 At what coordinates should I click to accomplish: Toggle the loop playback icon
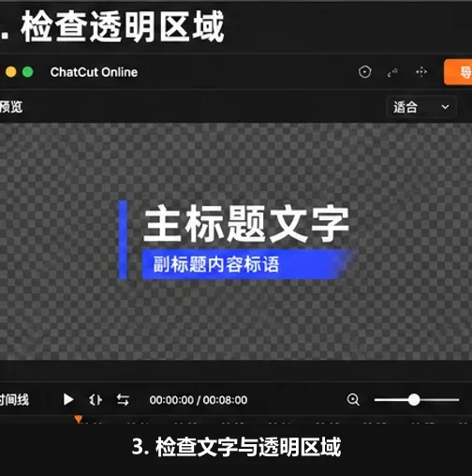pyautogui.click(x=123, y=400)
